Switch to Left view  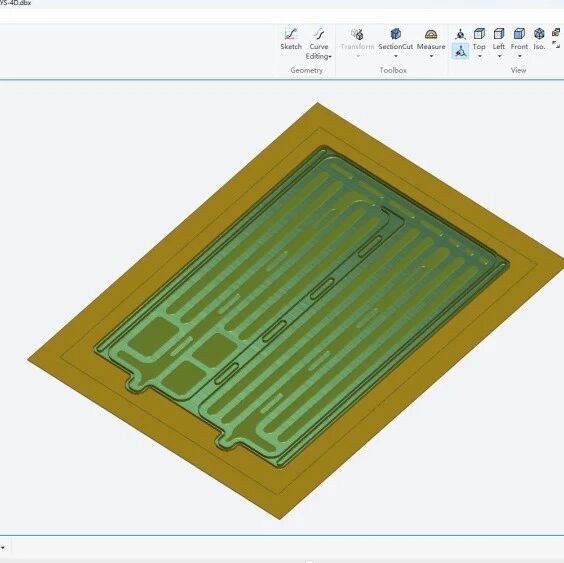(499, 38)
